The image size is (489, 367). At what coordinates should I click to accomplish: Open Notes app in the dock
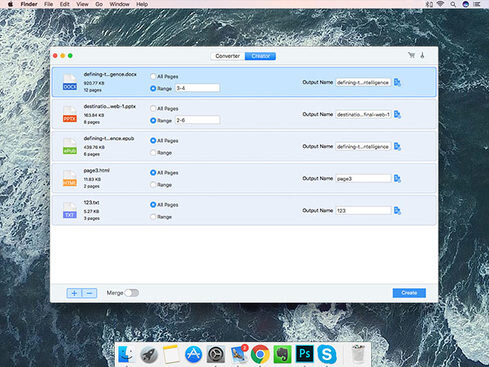coord(171,354)
